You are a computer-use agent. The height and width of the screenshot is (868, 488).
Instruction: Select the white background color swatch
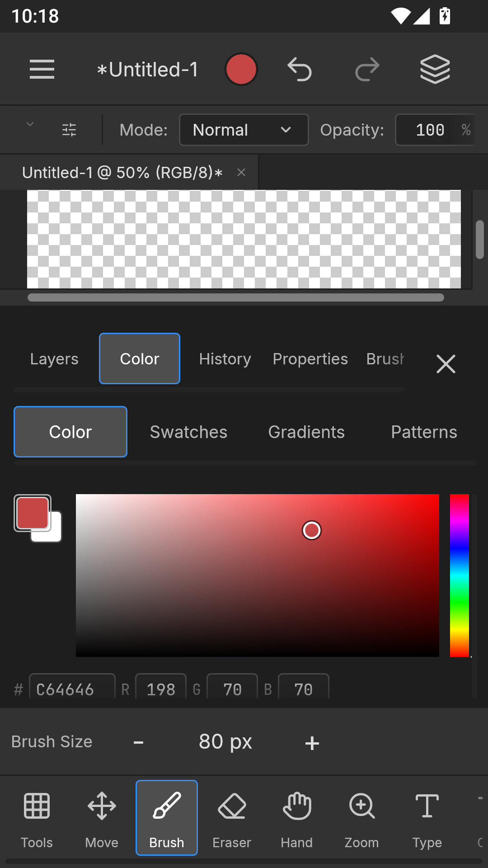pos(53,534)
